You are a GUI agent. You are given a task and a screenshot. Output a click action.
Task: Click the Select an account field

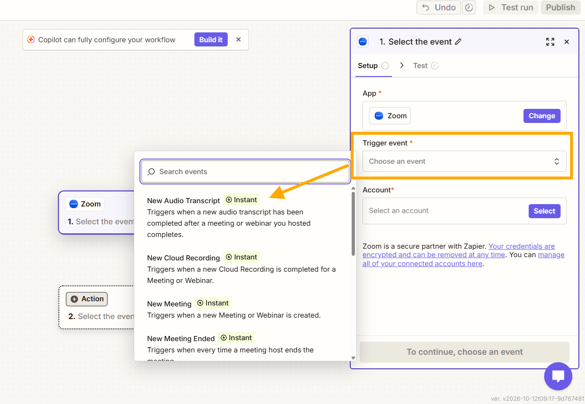point(464,211)
